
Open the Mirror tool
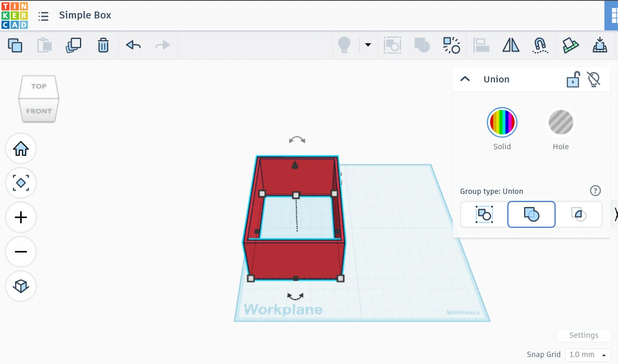(511, 45)
